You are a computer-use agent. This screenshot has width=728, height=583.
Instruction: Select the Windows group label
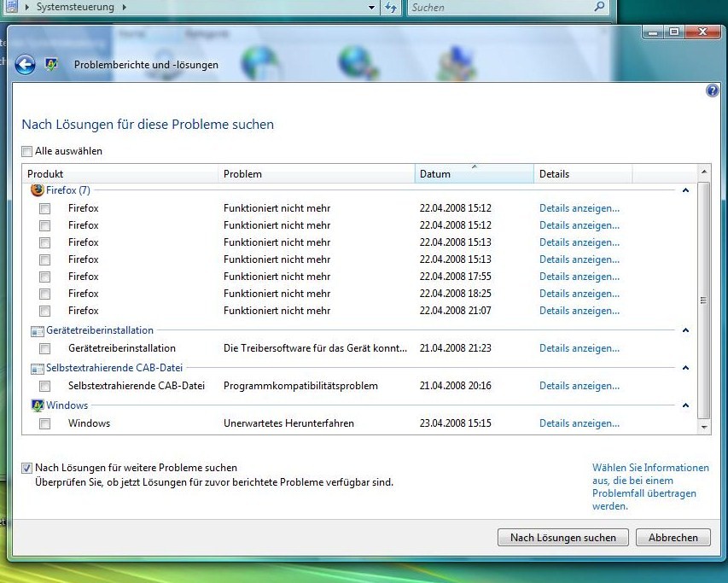67,405
